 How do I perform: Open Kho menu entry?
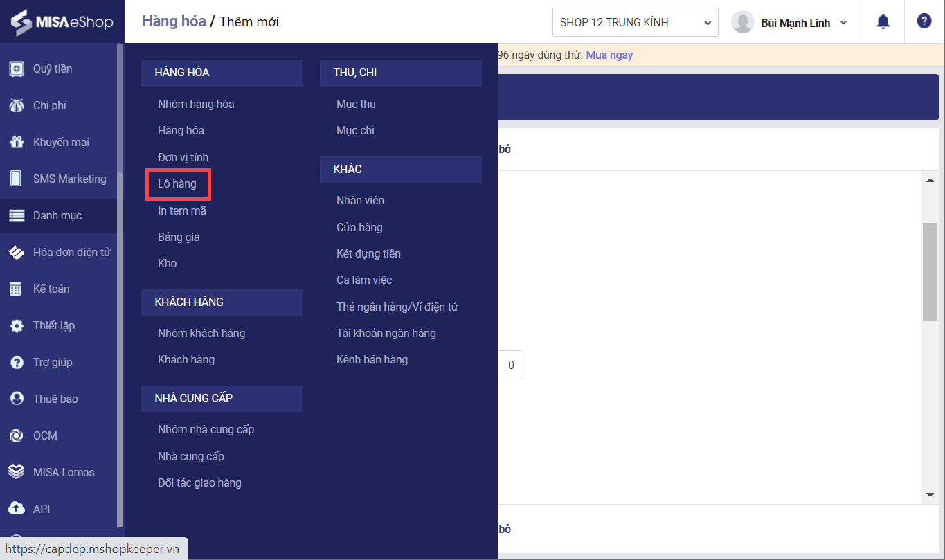click(x=168, y=263)
